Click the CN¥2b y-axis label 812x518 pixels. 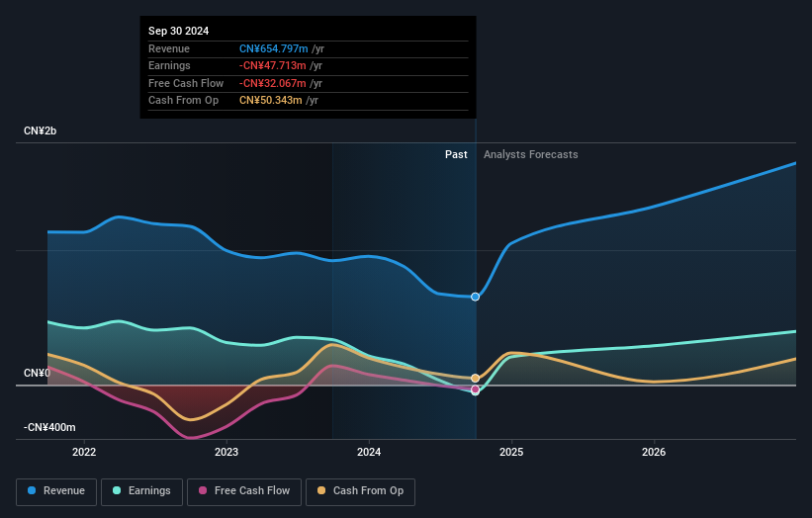40,130
